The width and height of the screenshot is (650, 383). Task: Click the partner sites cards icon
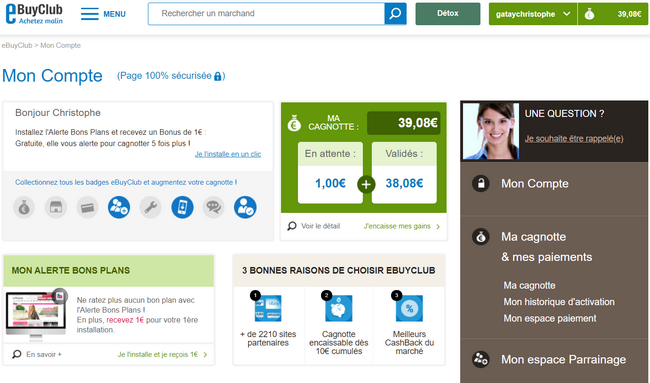(268, 308)
